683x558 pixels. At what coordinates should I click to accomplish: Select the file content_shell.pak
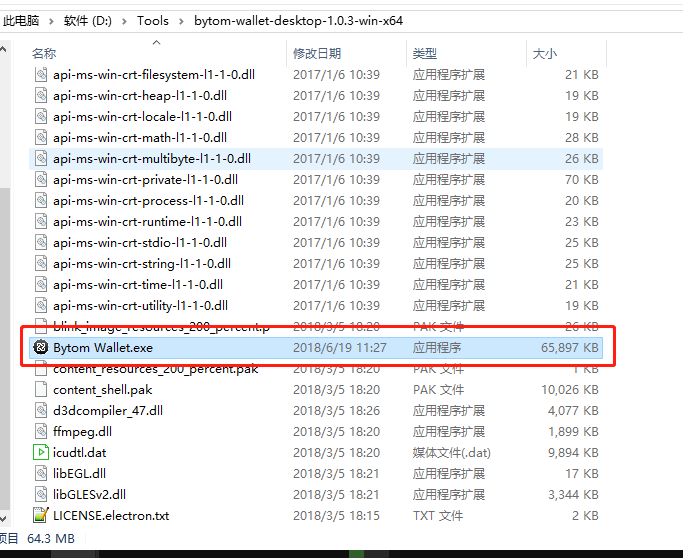102,389
